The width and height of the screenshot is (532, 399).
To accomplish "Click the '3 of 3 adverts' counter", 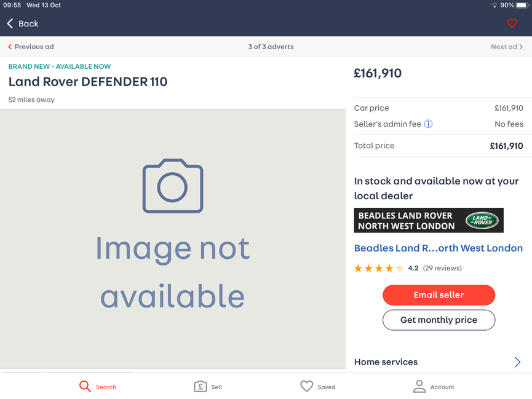I will pos(271,47).
